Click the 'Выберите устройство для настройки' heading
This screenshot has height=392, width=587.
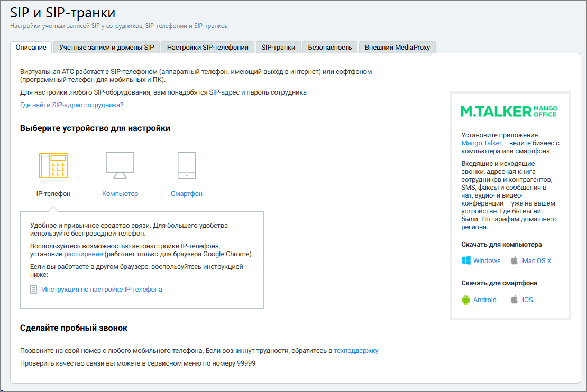(95, 128)
